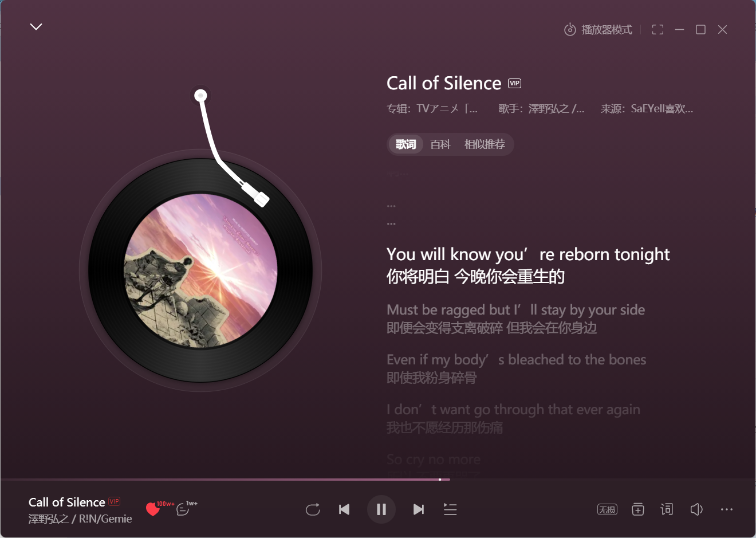Viewport: 756px width, 538px height.
Task: Select the 歌词 lyrics tab
Action: point(405,144)
